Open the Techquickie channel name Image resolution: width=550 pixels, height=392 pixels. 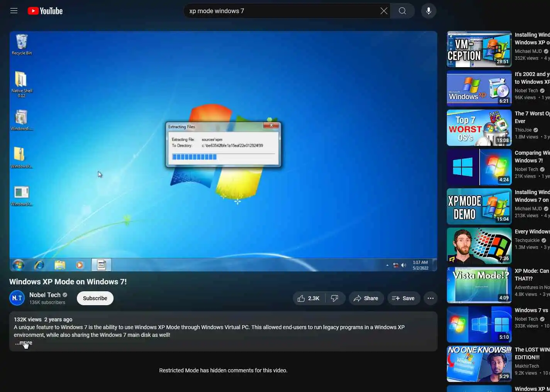(x=527, y=240)
